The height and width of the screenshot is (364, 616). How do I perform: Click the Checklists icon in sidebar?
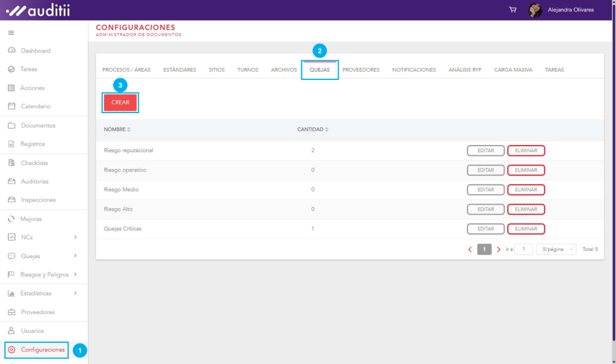pos(11,163)
